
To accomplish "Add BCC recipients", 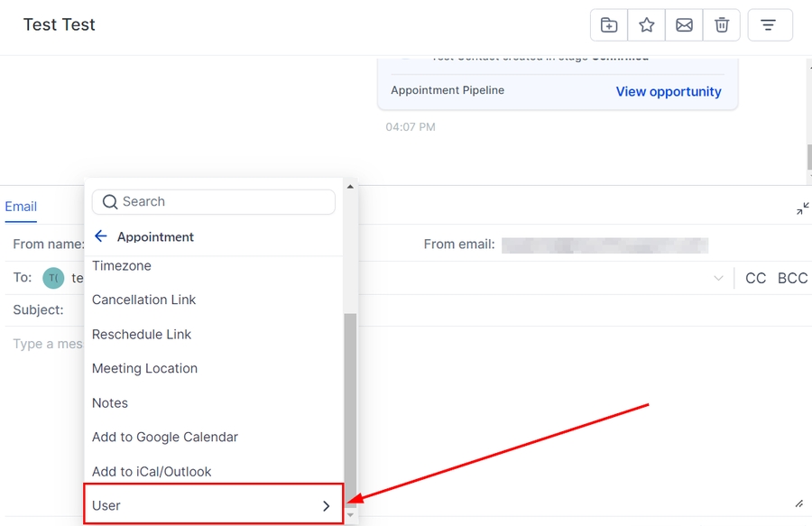I will click(792, 278).
